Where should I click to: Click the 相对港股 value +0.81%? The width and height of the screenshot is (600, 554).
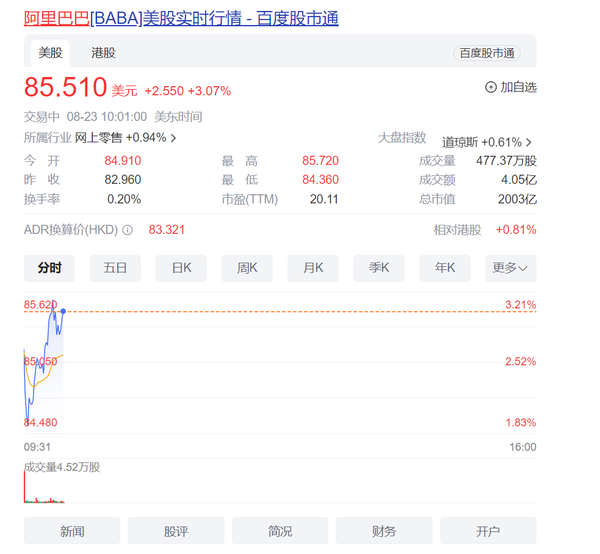[516, 230]
